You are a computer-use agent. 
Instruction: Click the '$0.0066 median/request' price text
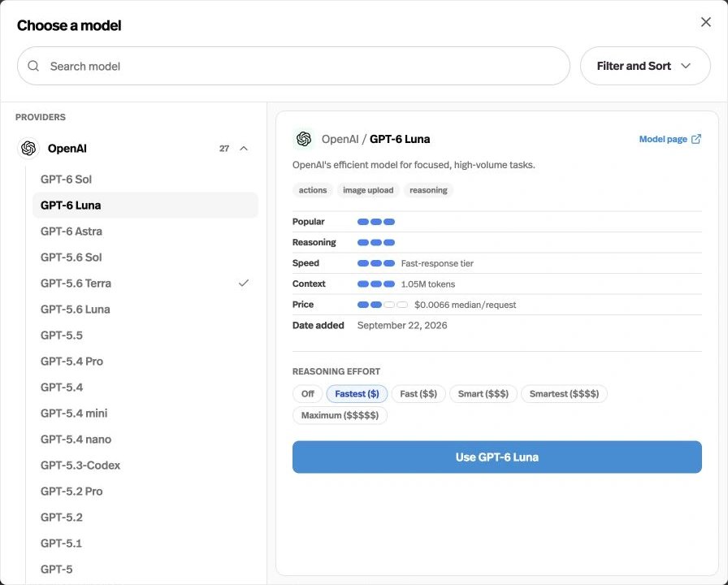466,305
